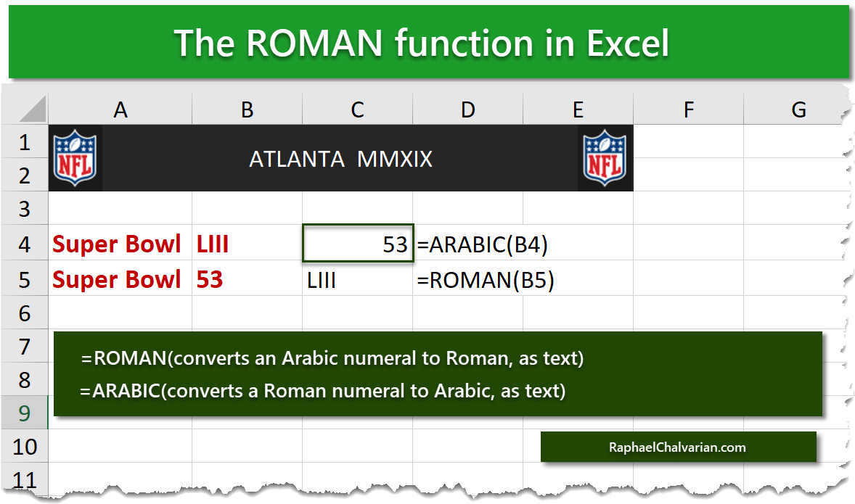
Task: Click the left NFL shield logo
Action: point(75,157)
